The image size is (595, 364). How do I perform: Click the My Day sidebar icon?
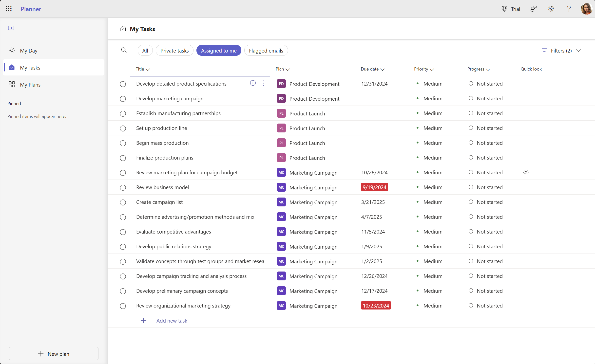coord(12,51)
